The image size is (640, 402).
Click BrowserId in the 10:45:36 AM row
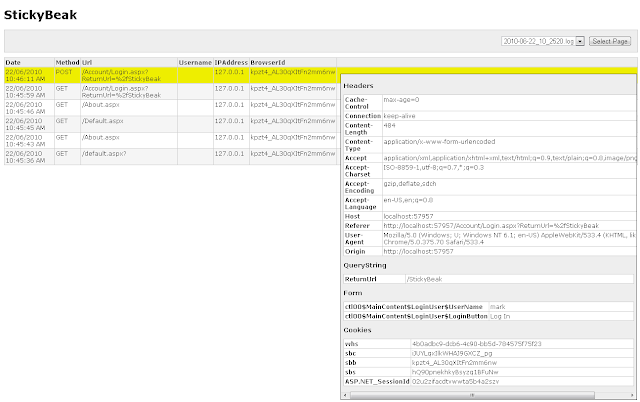(293, 153)
